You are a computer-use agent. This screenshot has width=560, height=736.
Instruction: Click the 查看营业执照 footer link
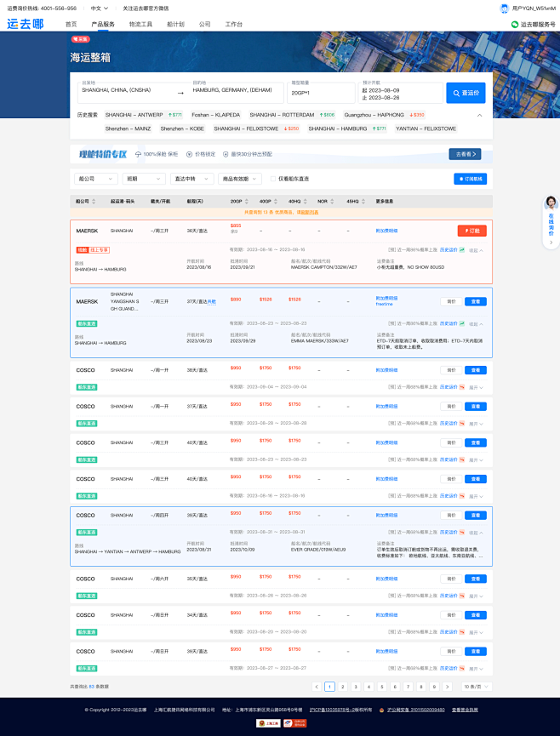pyautogui.click(x=465, y=710)
